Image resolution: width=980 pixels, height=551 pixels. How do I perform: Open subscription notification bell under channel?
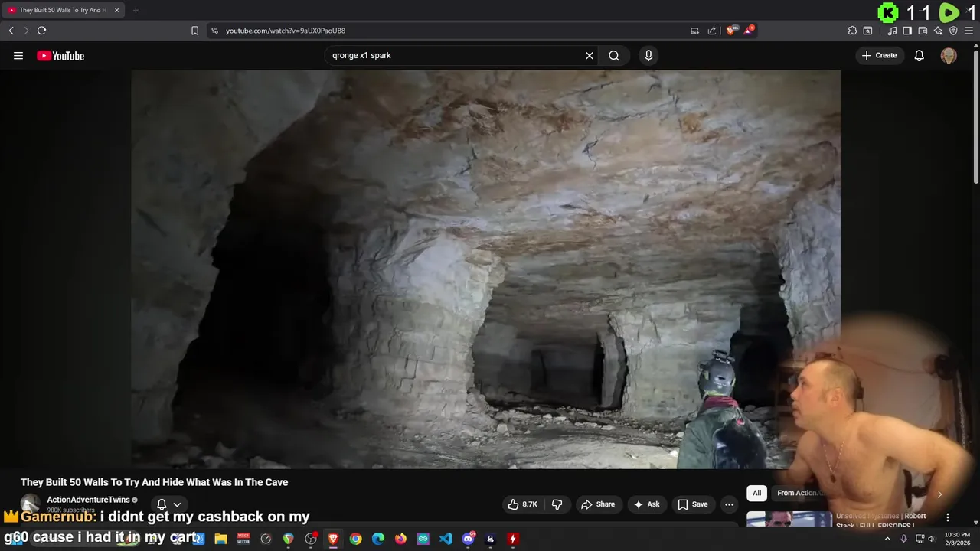[162, 504]
